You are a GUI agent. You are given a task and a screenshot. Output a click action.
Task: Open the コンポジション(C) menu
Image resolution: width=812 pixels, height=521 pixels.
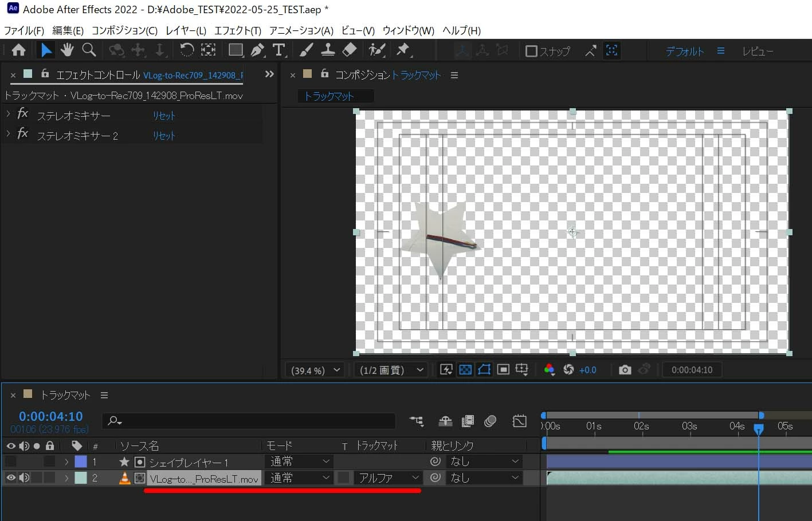click(124, 30)
